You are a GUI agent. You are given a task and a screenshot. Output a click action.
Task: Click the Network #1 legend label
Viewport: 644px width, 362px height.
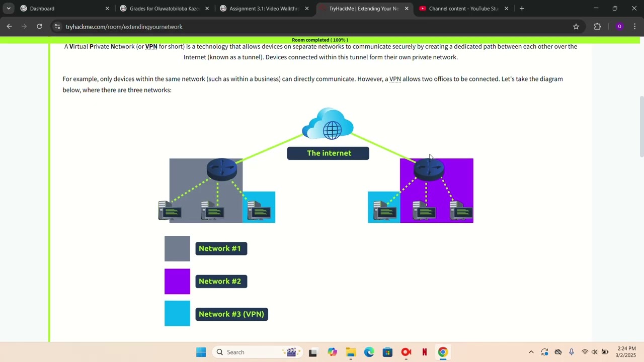pyautogui.click(x=221, y=248)
